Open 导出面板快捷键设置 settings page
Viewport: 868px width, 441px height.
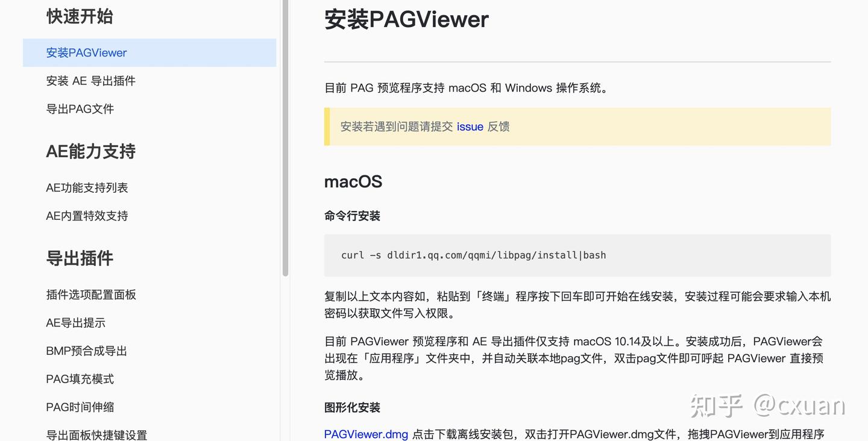click(x=96, y=434)
